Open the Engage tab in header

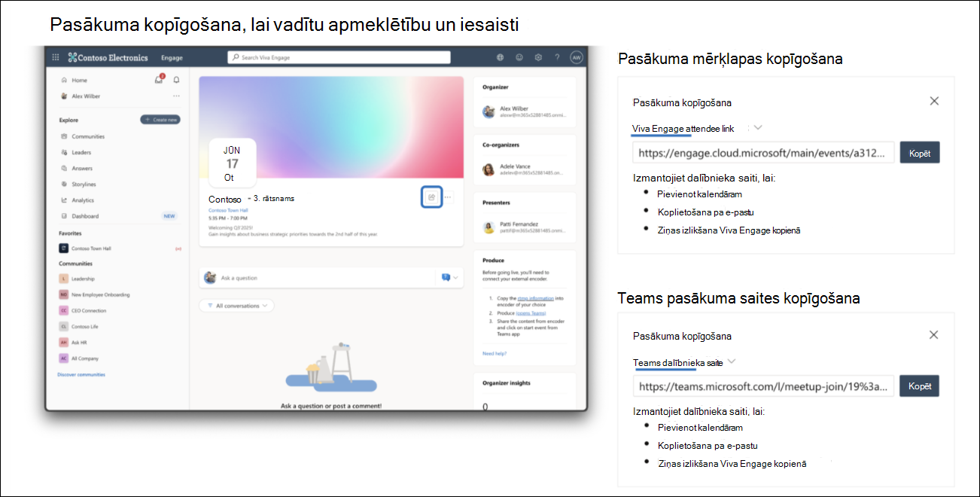172,57
